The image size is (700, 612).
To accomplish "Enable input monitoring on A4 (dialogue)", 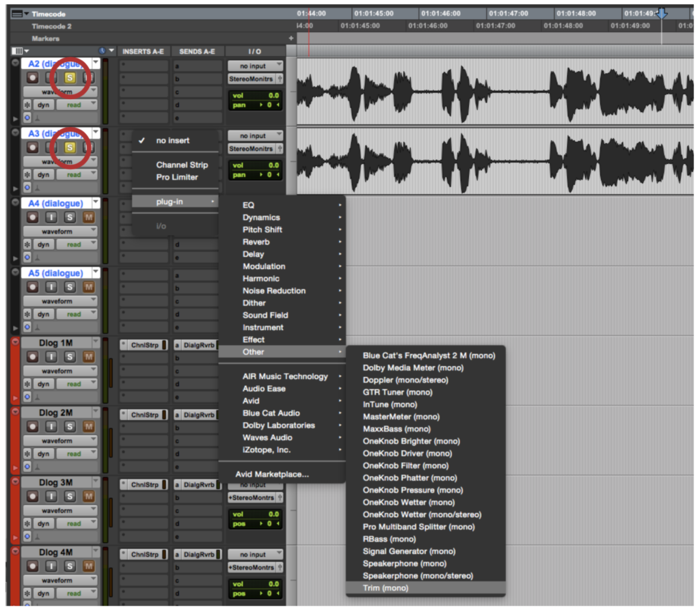I will click(51, 217).
